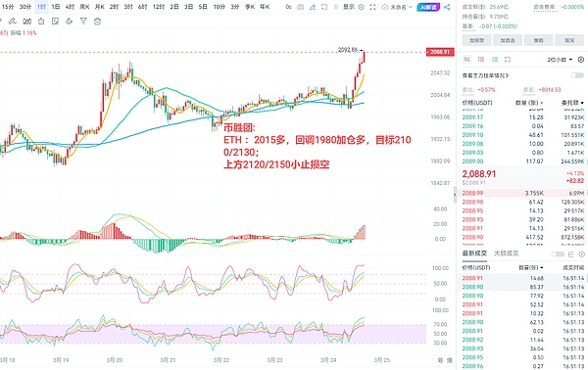The image size is (588, 370).
Task: Click the AI解读 button
Action: (x=428, y=7)
